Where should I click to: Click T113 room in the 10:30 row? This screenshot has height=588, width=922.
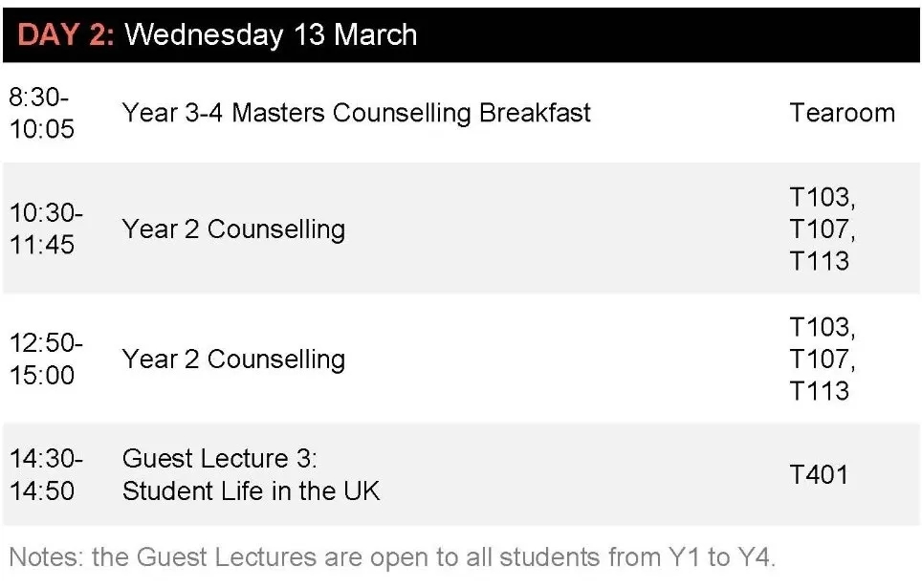pos(819,261)
